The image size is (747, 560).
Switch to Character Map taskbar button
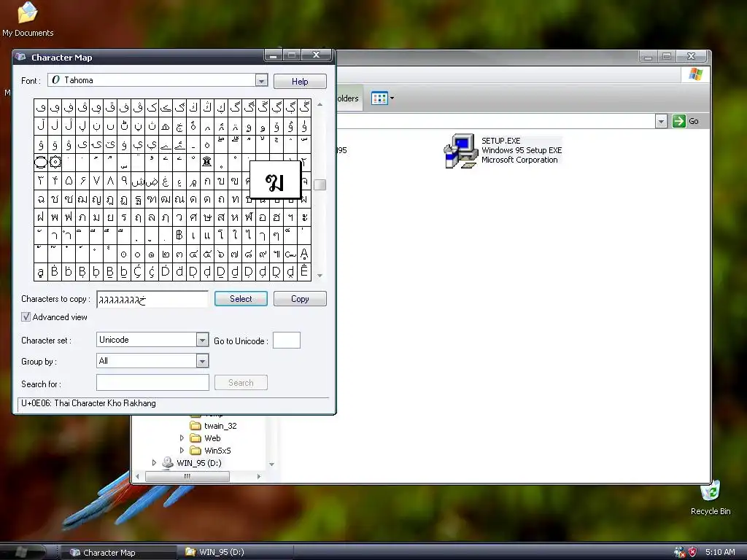pyautogui.click(x=117, y=553)
